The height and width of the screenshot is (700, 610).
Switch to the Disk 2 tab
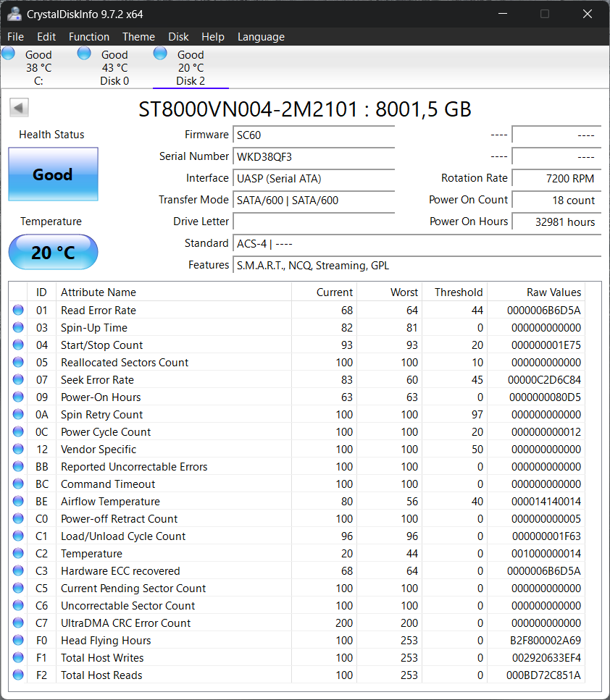191,68
